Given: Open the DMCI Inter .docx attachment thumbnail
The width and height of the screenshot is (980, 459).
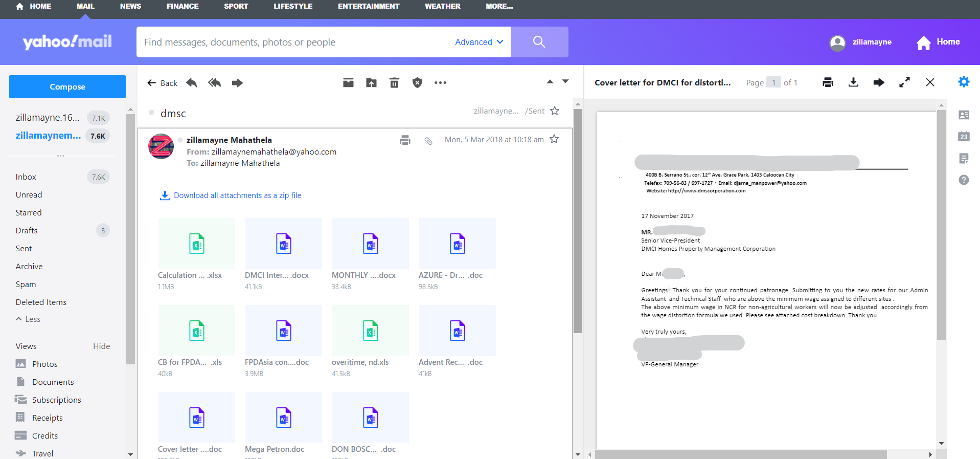Looking at the screenshot, I should point(284,244).
